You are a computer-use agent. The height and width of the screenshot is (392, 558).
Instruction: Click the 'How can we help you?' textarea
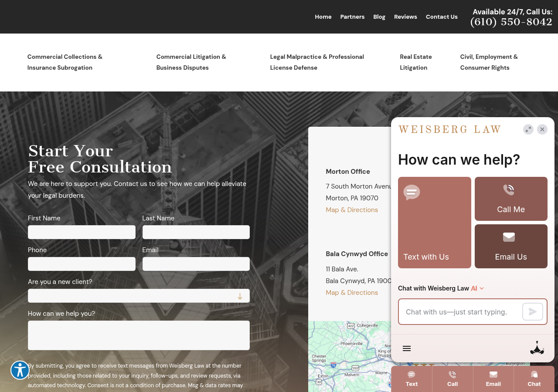(x=139, y=335)
